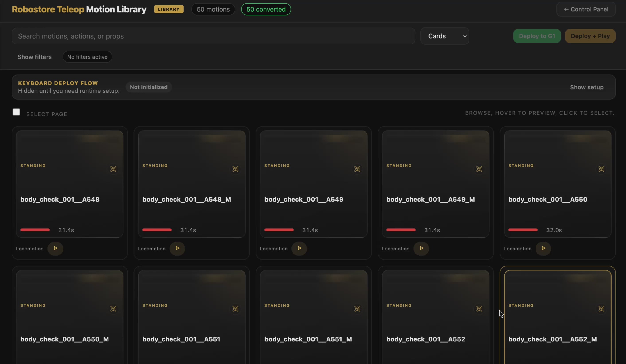Focus the search motions input field

(213, 36)
